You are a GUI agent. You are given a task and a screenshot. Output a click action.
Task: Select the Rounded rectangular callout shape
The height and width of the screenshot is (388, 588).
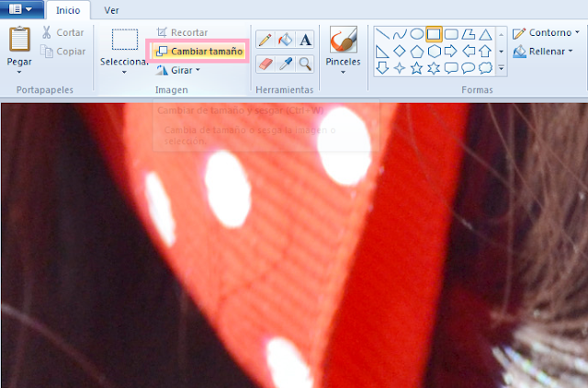click(451, 68)
